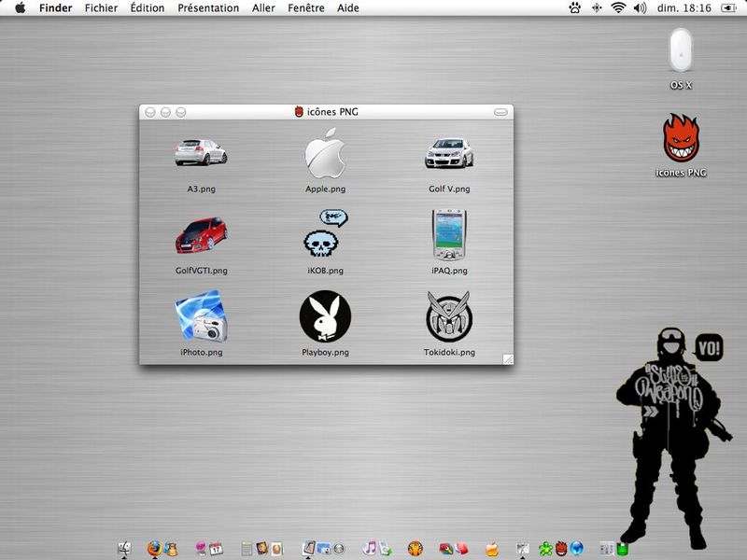Open the Aller menu
Image resolution: width=747 pixels, height=560 pixels.
coord(263,8)
